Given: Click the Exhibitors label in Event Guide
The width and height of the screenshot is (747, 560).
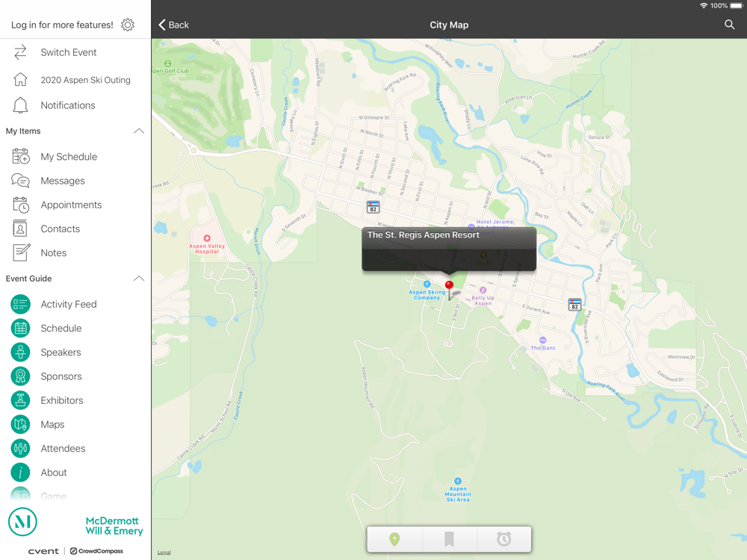Looking at the screenshot, I should tap(62, 400).
